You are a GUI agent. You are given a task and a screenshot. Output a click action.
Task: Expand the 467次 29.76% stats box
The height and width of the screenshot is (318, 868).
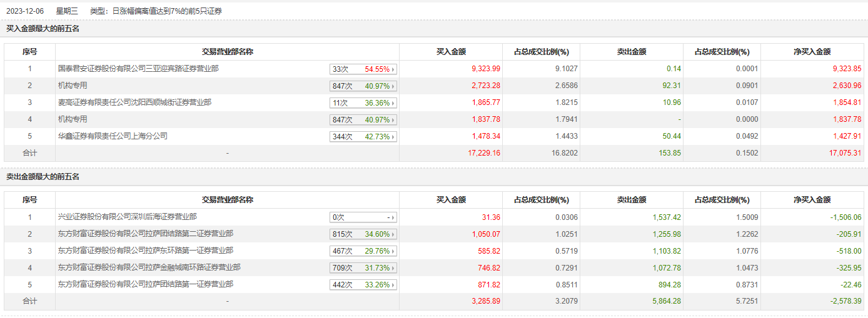pyautogui.click(x=364, y=251)
